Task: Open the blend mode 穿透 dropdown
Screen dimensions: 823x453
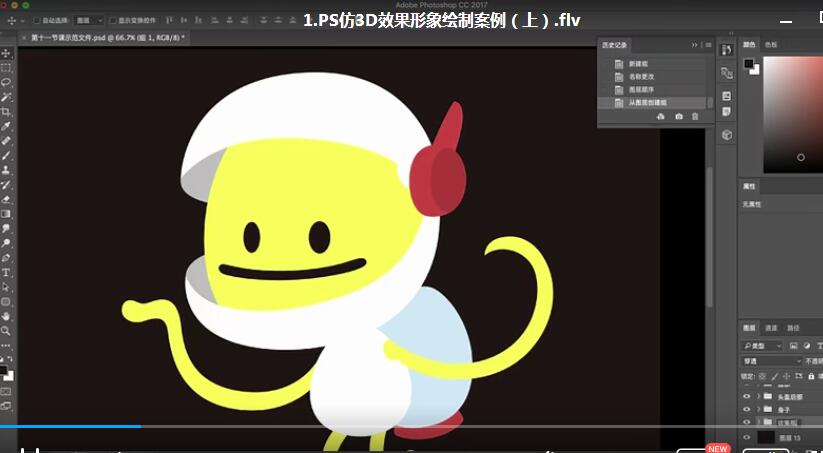Action: pos(772,360)
